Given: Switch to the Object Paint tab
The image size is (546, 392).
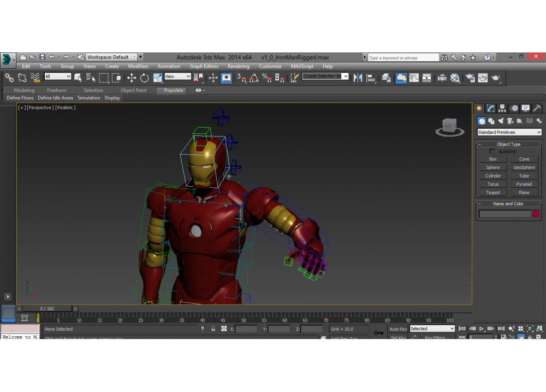Looking at the screenshot, I should [134, 90].
